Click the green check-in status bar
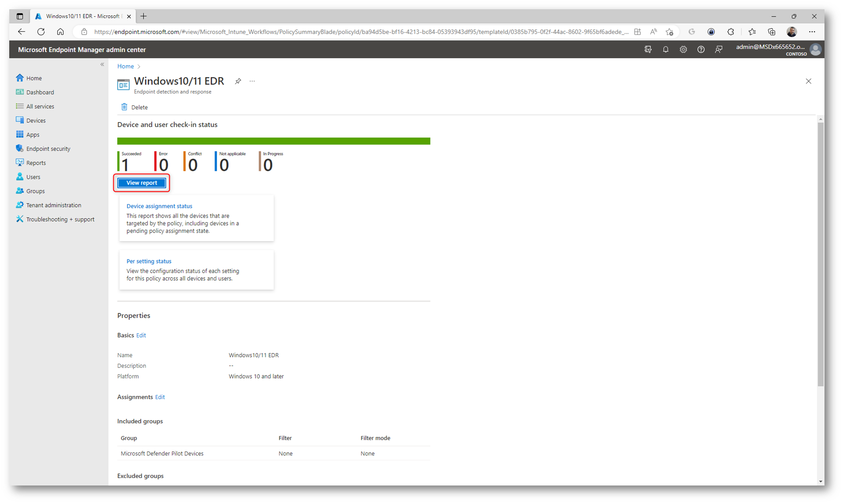843x504 pixels. click(x=274, y=141)
